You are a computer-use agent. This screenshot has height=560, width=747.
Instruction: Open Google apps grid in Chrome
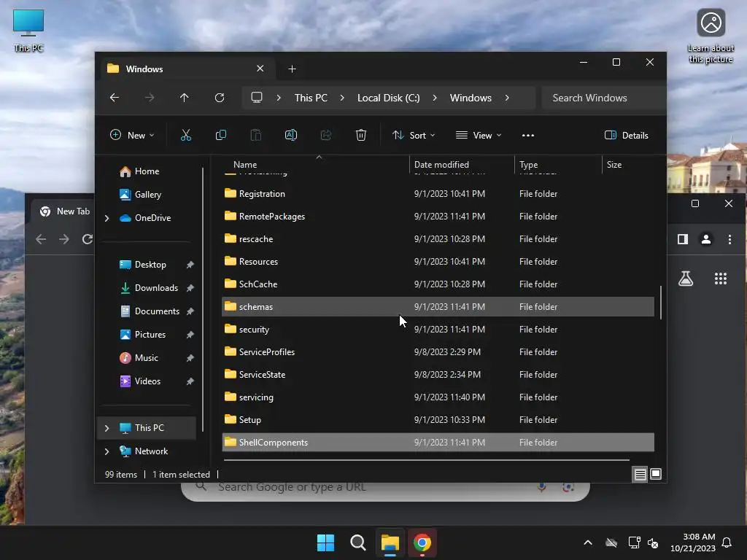coord(721,279)
